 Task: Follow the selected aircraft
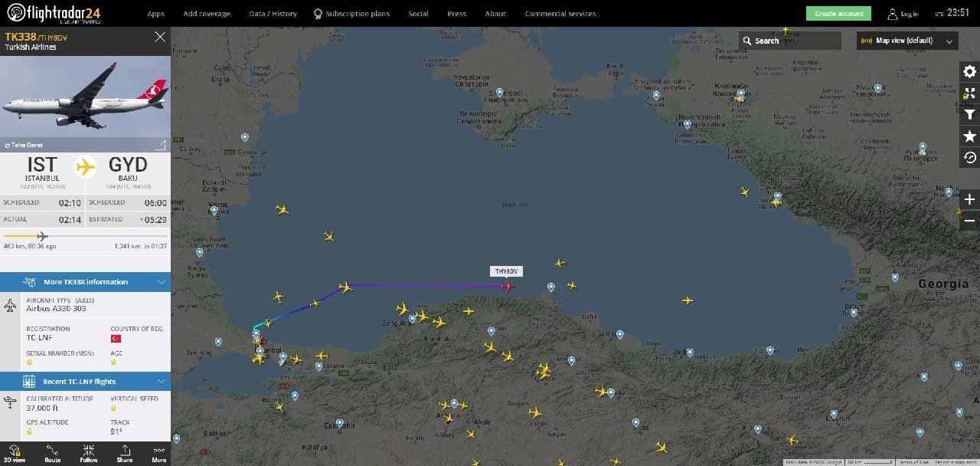(89, 453)
